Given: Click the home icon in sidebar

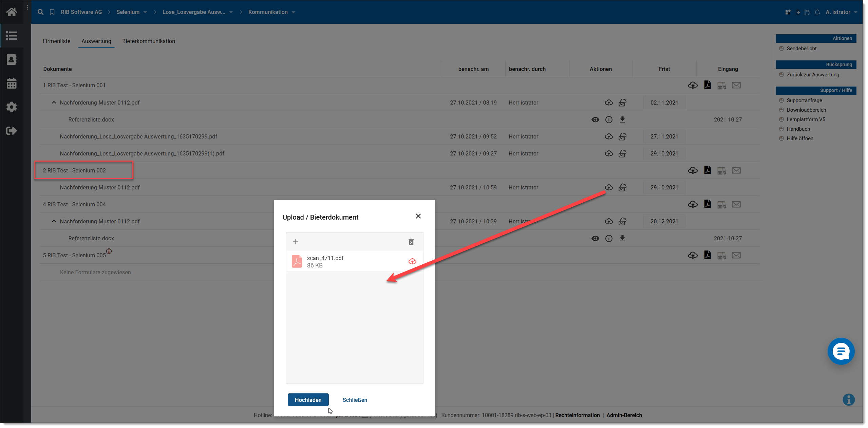Looking at the screenshot, I should [12, 12].
